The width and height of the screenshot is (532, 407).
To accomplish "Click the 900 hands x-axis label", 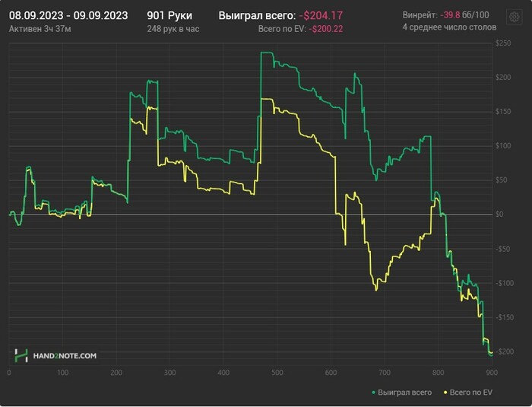I will pyautogui.click(x=491, y=373).
